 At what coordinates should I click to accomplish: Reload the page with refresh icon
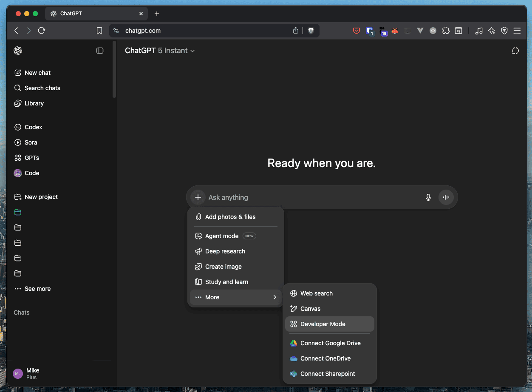[x=42, y=31]
